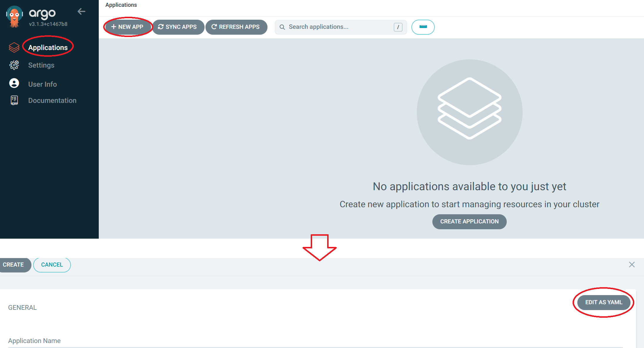
Task: Click the Applications layers icon in sidebar
Action: coord(14,47)
